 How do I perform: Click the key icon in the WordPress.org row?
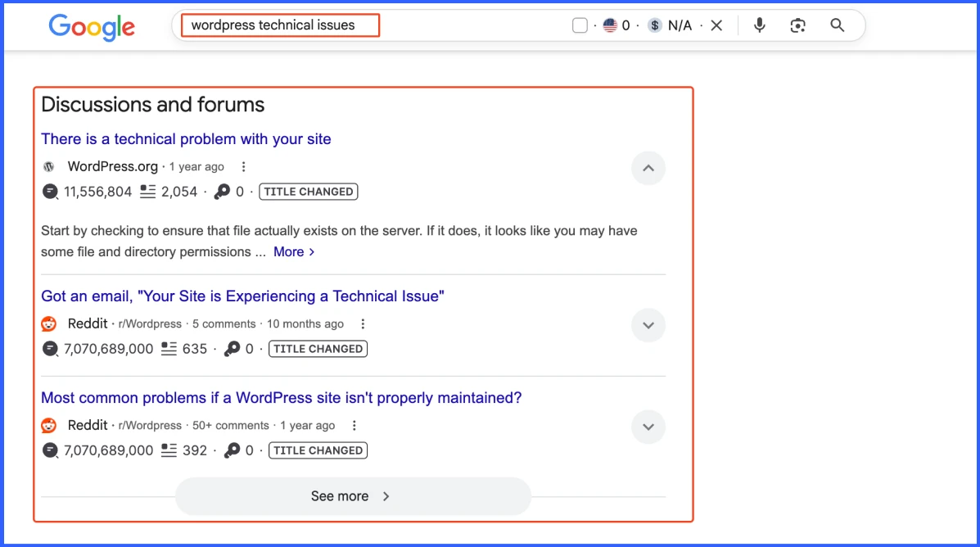pyautogui.click(x=222, y=192)
